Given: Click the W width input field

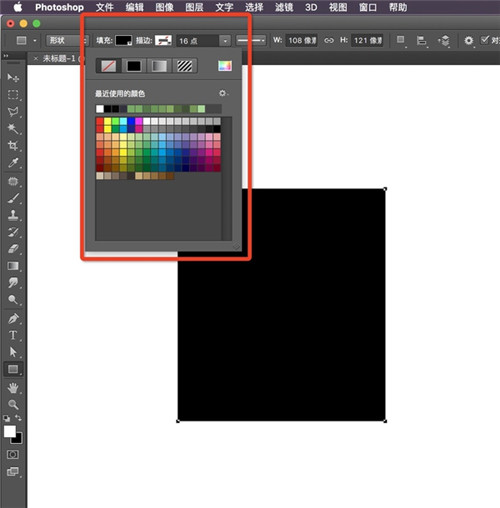Looking at the screenshot, I should (302, 41).
